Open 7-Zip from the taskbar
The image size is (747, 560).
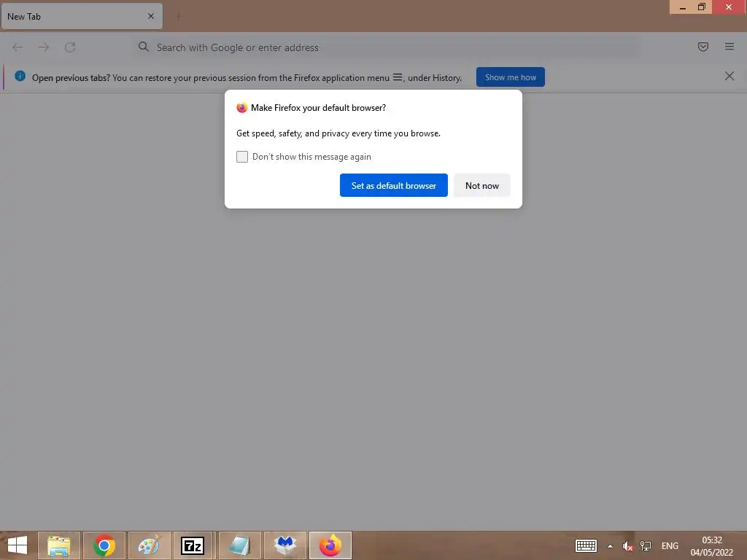tap(193, 545)
